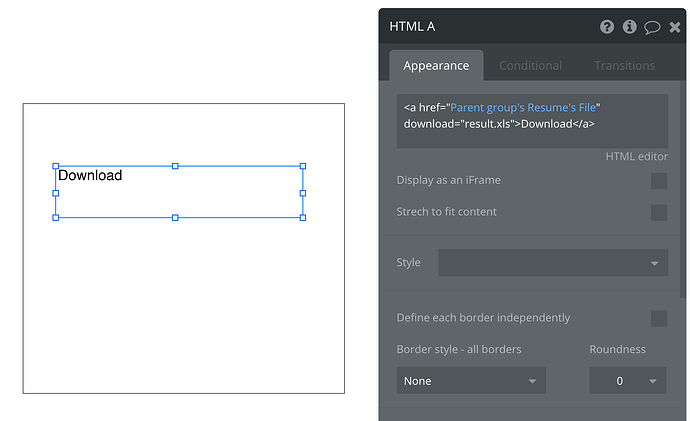The height and width of the screenshot is (421, 690).
Task: Click the bottom-center resize handle of element
Action: click(175, 217)
